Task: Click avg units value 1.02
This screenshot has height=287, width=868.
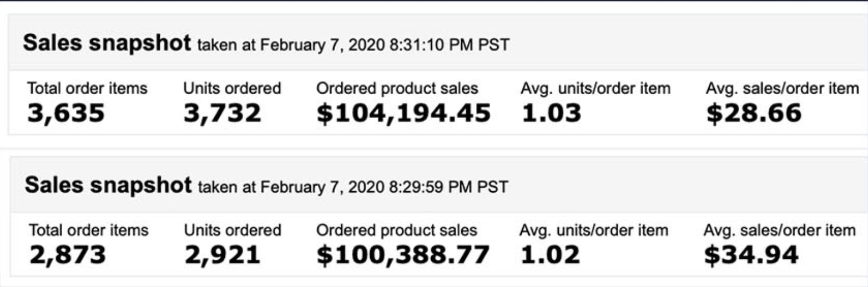Action: (x=550, y=255)
